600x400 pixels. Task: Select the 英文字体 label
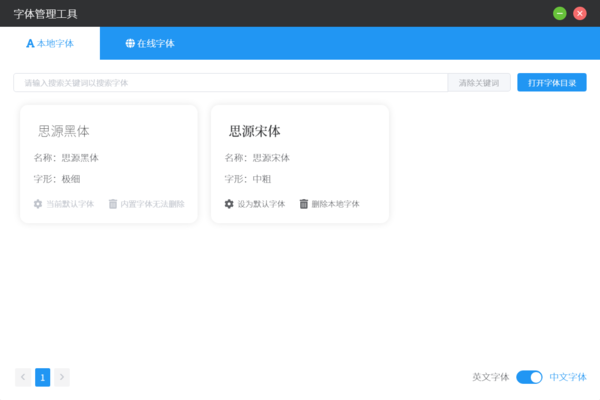click(x=490, y=377)
